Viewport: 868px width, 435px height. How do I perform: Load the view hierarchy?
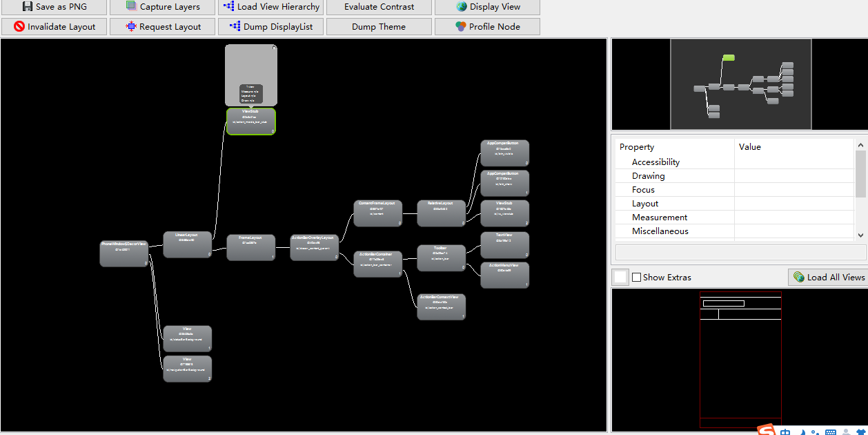(270, 7)
